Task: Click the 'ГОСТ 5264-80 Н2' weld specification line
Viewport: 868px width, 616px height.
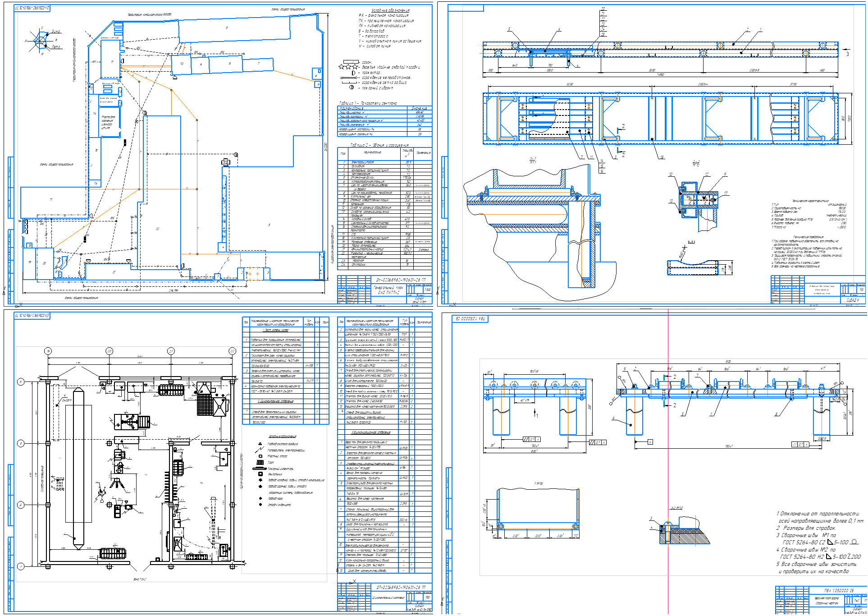Action: pos(822,557)
